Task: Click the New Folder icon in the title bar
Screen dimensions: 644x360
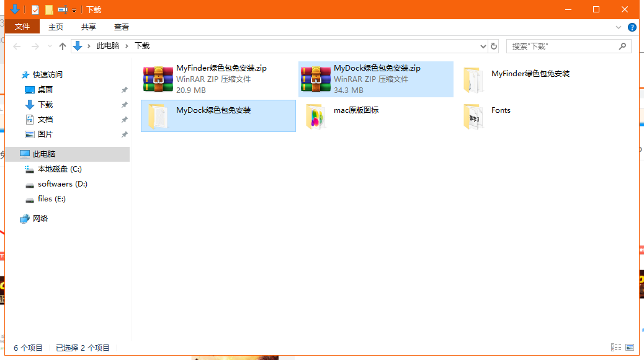Action: 49,9
